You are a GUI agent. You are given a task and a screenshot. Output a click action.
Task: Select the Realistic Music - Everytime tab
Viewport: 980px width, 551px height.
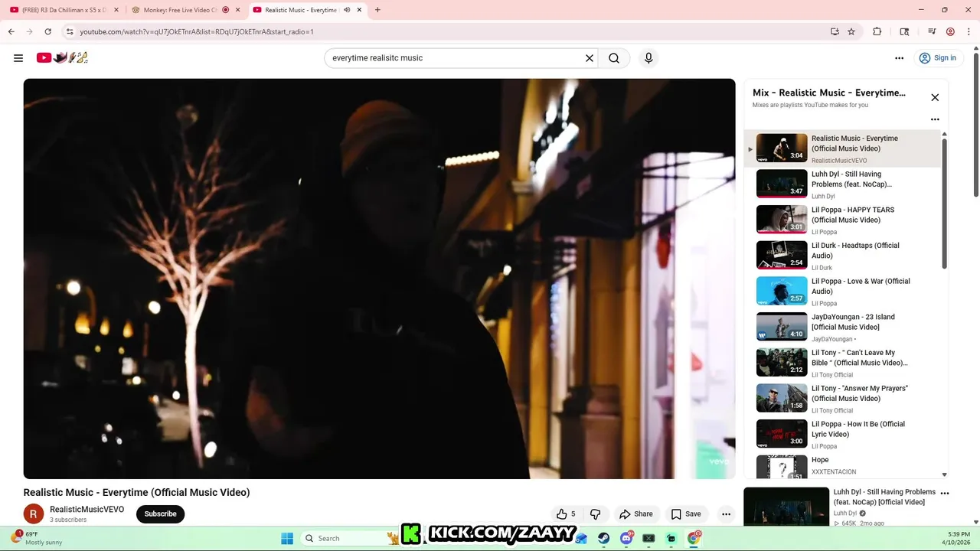pos(300,10)
